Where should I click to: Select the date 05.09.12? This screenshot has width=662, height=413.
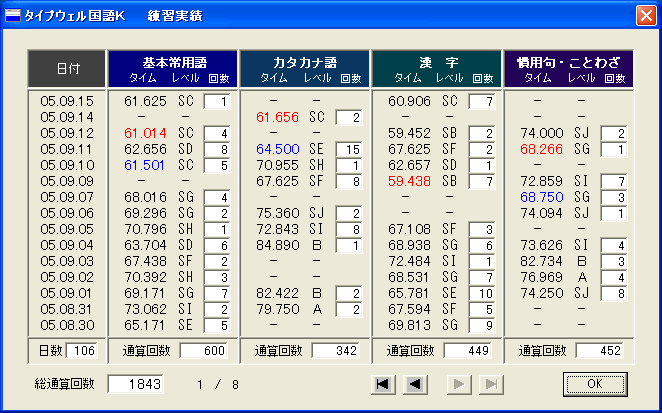(67, 133)
